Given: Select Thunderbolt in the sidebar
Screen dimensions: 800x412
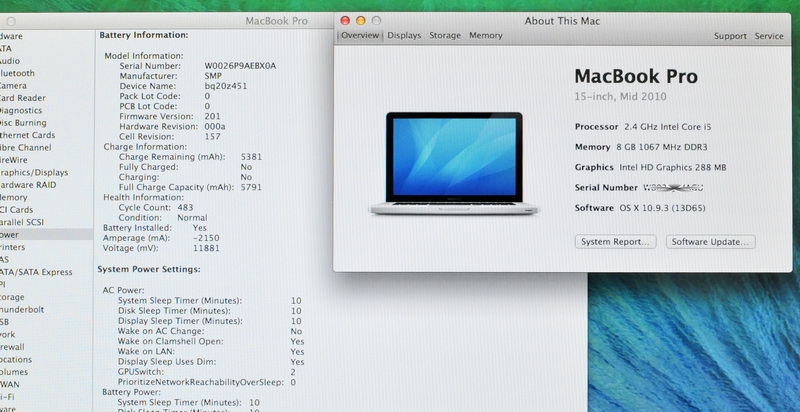Looking at the screenshot, I should [22, 310].
